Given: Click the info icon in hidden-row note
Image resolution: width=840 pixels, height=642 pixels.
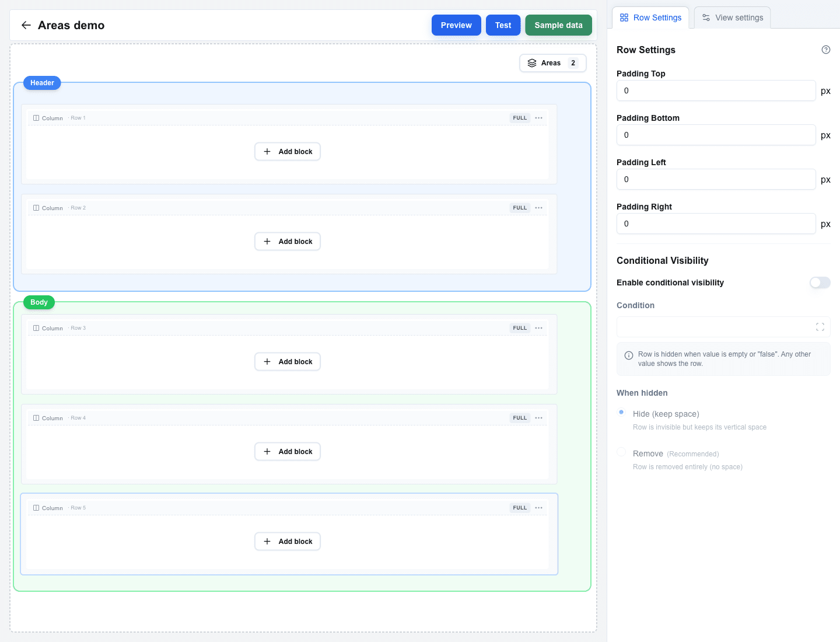Looking at the screenshot, I should pos(629,355).
